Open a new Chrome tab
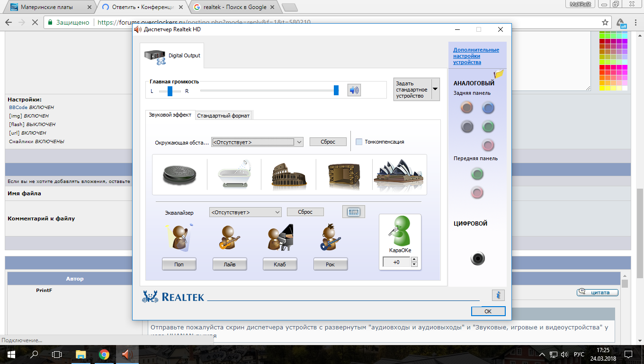This screenshot has width=644, height=364. pyautogui.click(x=289, y=7)
